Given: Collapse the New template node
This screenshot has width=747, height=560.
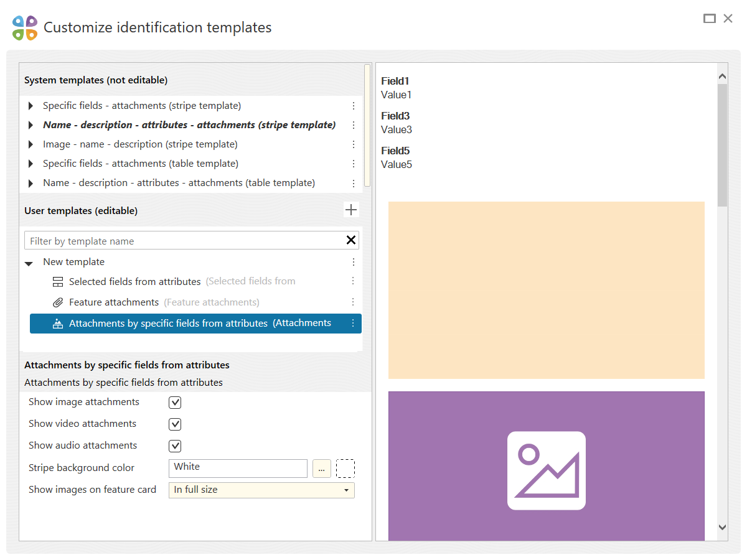Looking at the screenshot, I should coord(29,263).
